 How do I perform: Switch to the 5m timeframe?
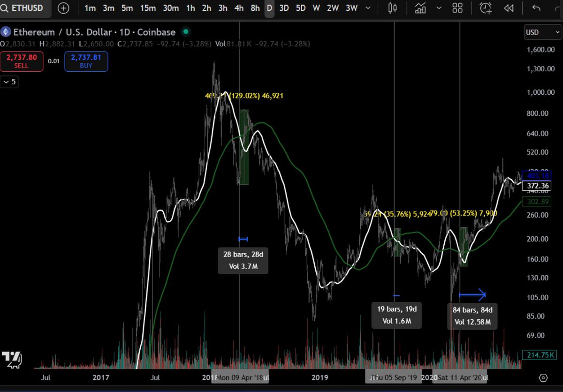[127, 8]
